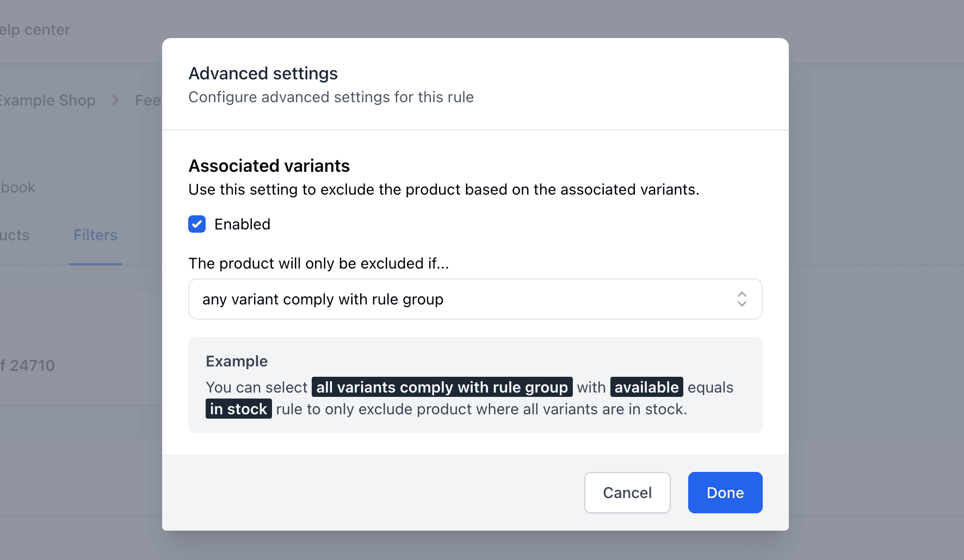964x560 pixels.
Task: Cancel the Advanced settings dialog
Action: pos(627,493)
